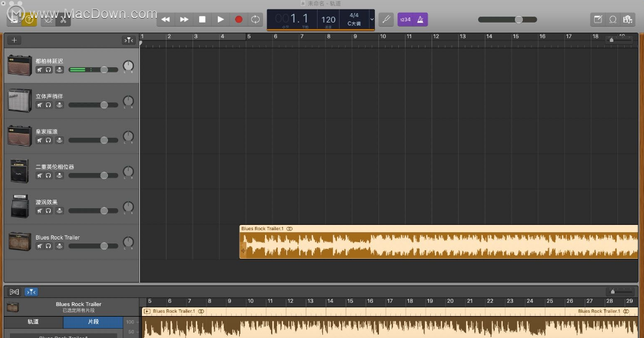Click the Blues Rock Trailer title in editor inspector
The image size is (644, 338).
79,304
